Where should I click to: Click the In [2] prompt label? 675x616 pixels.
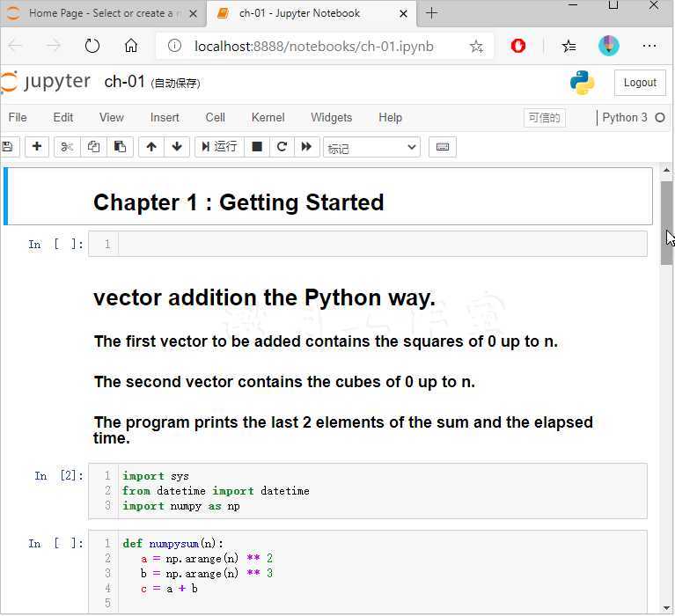click(x=59, y=476)
